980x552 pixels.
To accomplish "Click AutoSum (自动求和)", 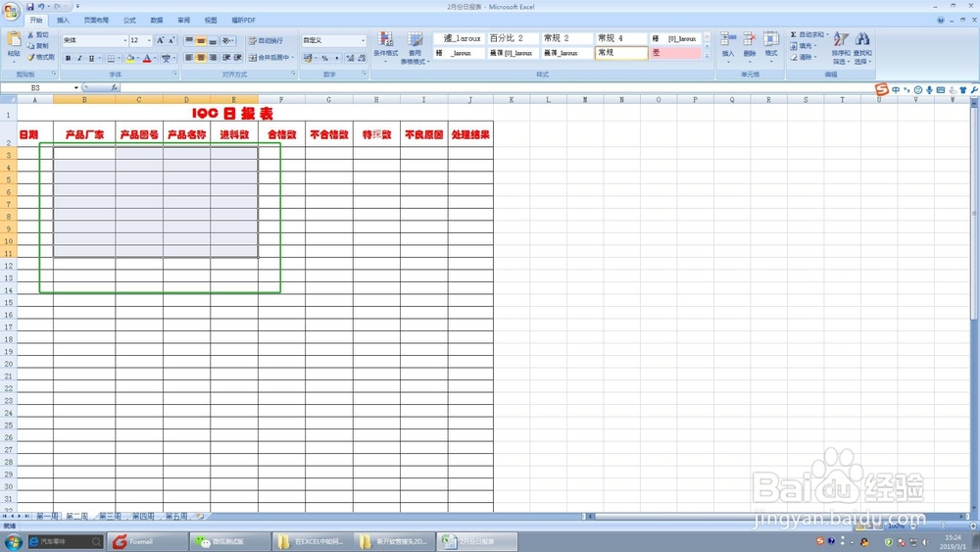I will point(808,35).
